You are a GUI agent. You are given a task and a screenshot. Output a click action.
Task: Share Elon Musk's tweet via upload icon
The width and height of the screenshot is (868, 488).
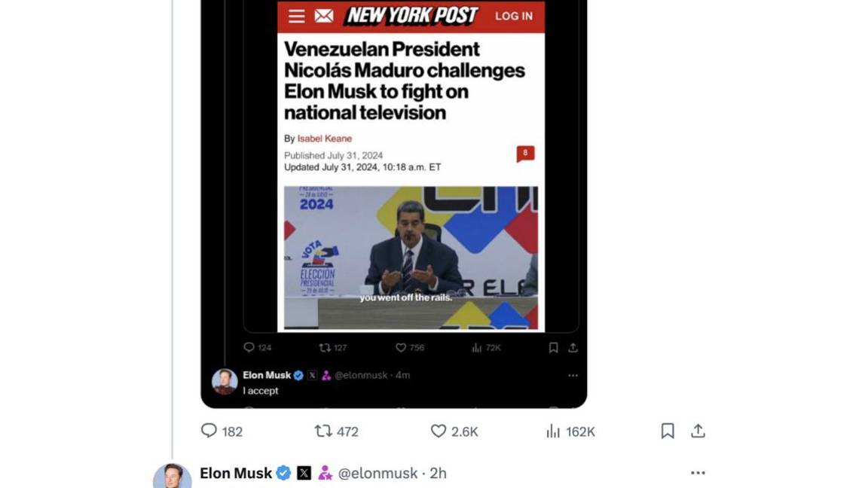(x=698, y=431)
